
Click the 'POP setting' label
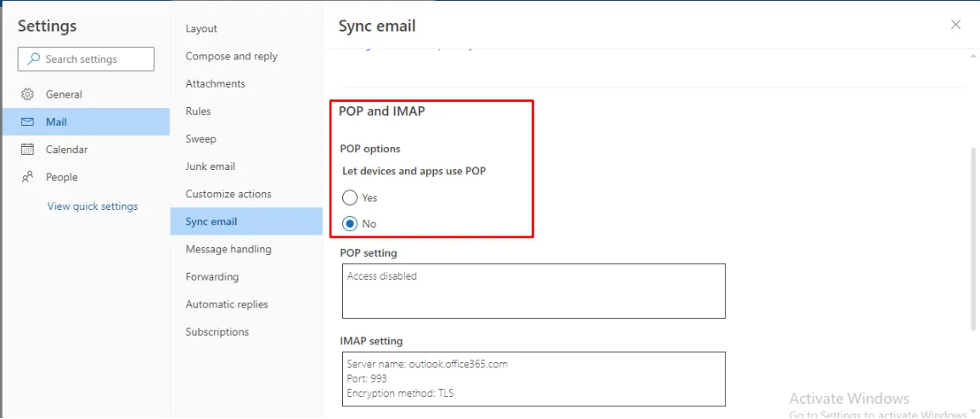pos(369,253)
